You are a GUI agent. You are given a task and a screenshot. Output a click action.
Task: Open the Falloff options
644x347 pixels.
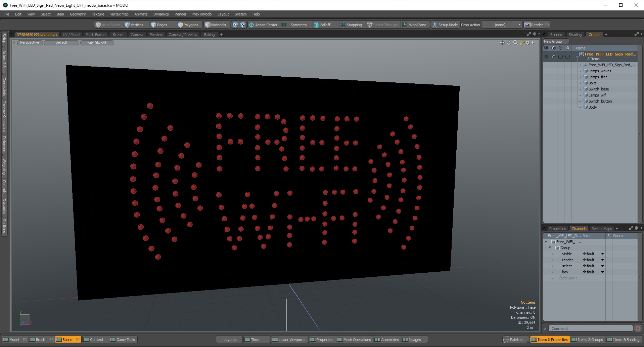click(x=322, y=25)
